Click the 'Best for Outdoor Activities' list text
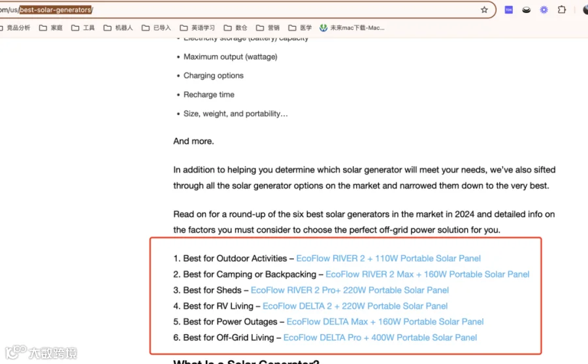588x364 pixels. tap(235, 259)
